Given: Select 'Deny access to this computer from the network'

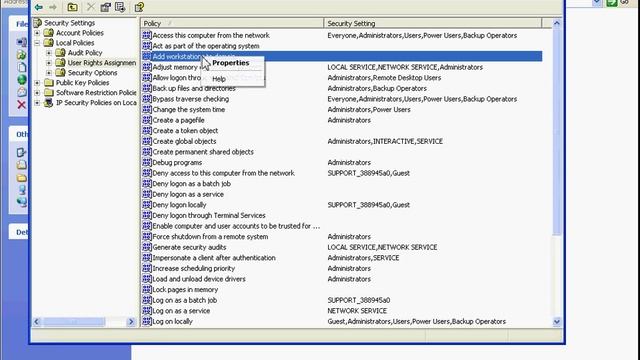Looking at the screenshot, I should pyautogui.click(x=223, y=173).
